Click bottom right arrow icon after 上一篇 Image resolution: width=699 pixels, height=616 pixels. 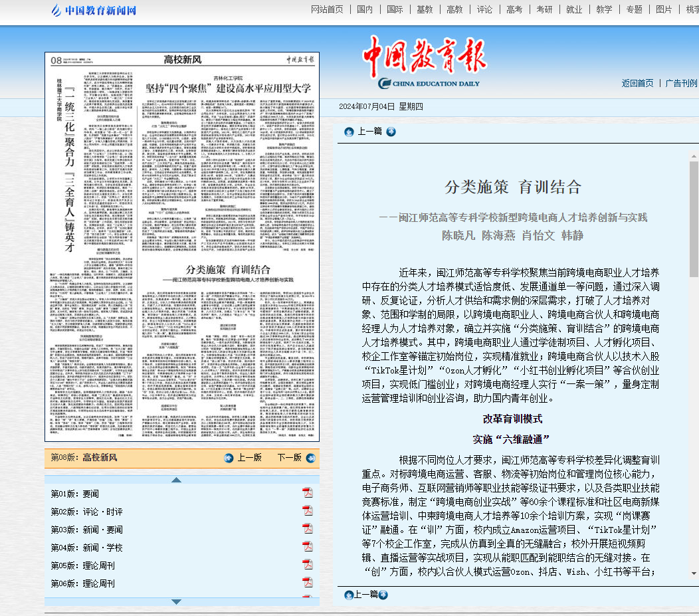383,595
